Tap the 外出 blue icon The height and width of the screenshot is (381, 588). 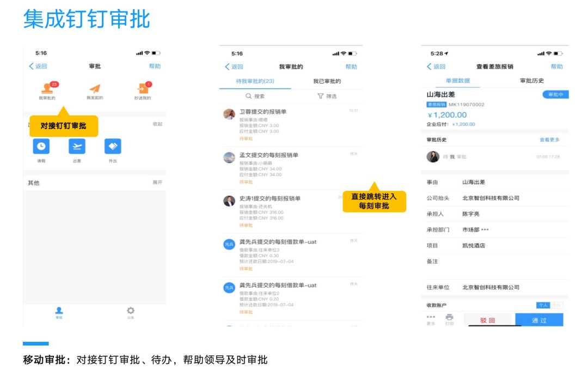tap(113, 147)
